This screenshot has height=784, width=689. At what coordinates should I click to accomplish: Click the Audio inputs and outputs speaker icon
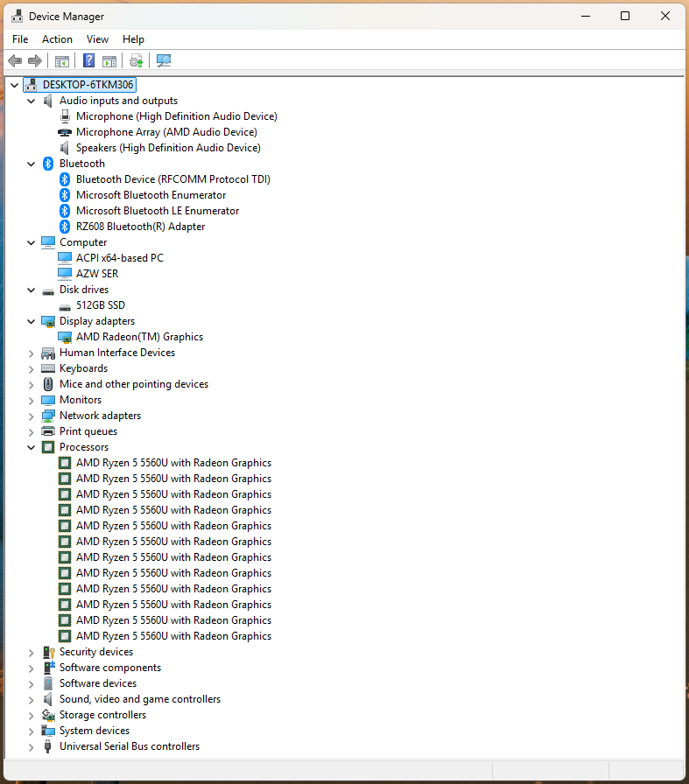(x=48, y=101)
